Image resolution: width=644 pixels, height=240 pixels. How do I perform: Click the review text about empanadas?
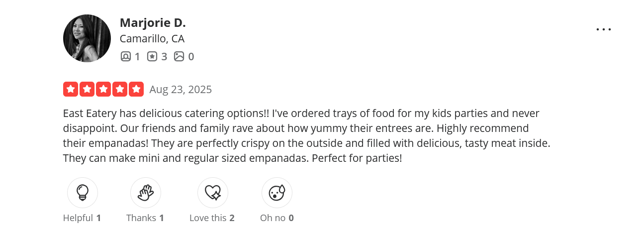(306, 136)
